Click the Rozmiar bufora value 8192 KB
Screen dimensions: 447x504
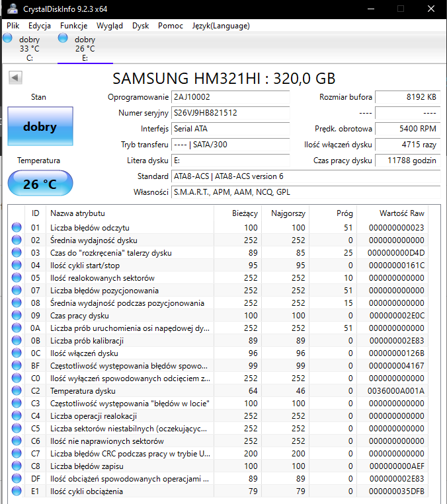click(408, 97)
